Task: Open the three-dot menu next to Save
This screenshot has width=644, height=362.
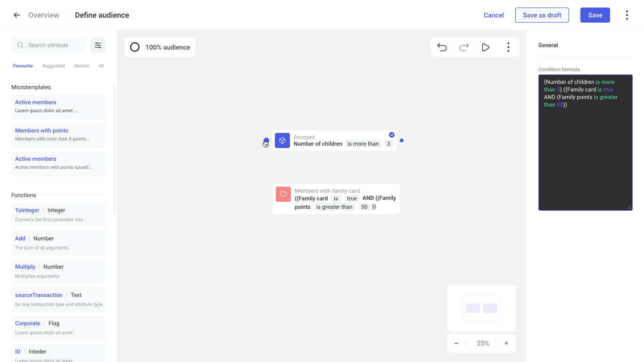Action: (x=627, y=15)
